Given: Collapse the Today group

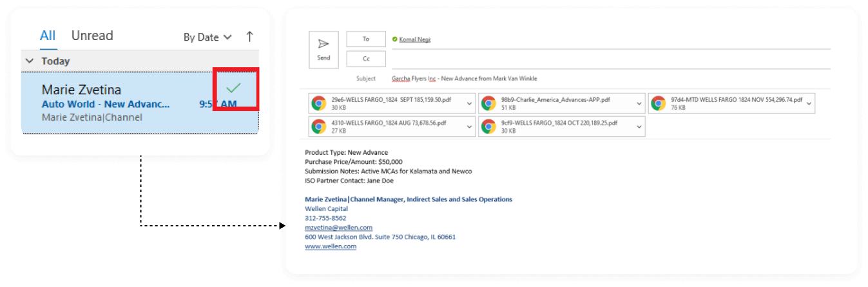Looking at the screenshot, I should click(x=30, y=61).
